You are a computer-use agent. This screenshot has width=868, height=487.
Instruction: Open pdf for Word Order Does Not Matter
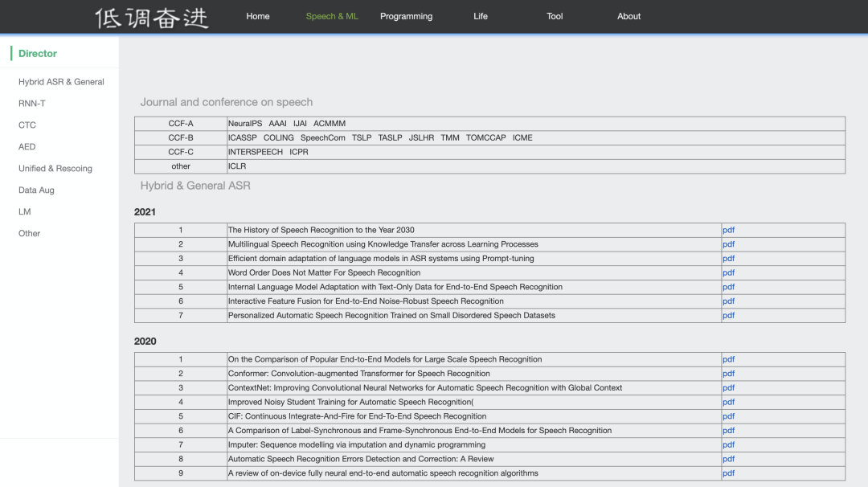click(728, 272)
